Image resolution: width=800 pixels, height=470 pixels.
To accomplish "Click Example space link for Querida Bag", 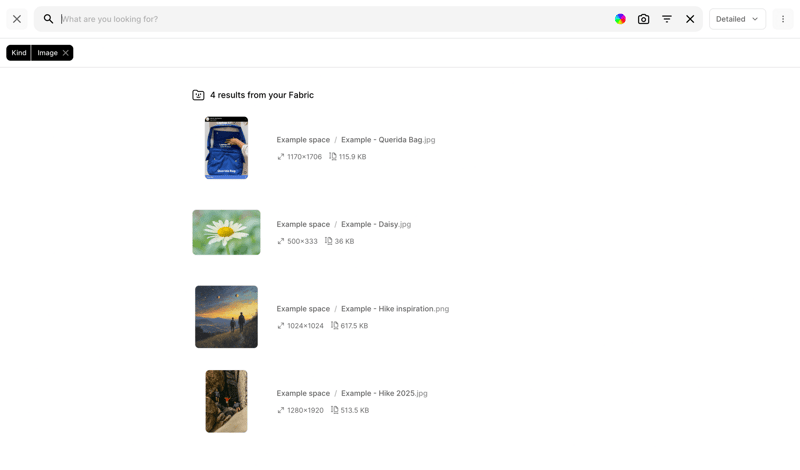I will click(303, 140).
